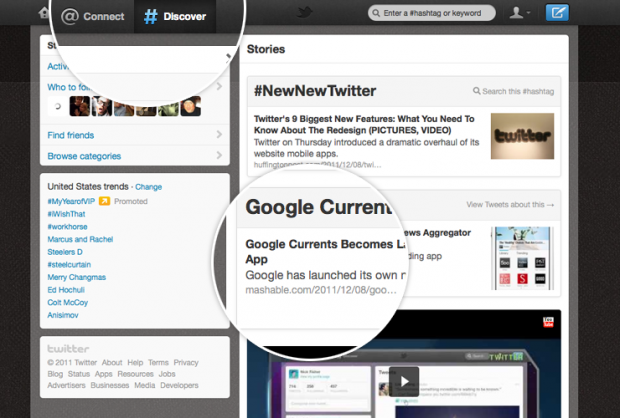Open the user profile dropdown menu
Image resolution: width=620 pixels, height=418 pixels.
pos(519,13)
